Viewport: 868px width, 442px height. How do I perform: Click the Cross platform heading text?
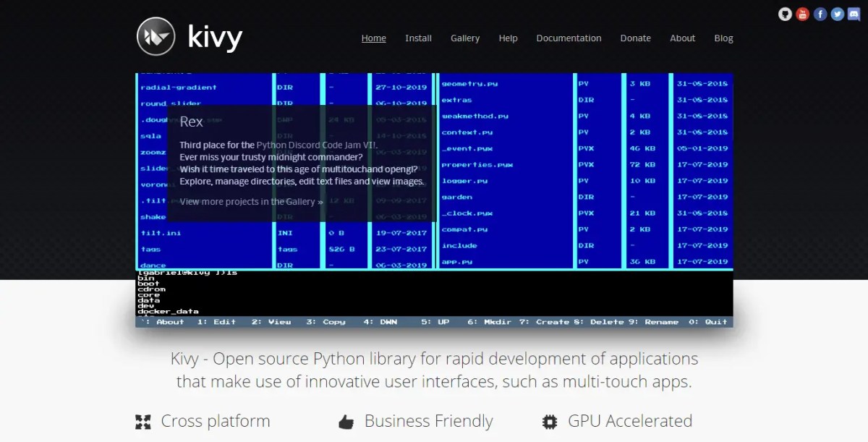pos(216,421)
